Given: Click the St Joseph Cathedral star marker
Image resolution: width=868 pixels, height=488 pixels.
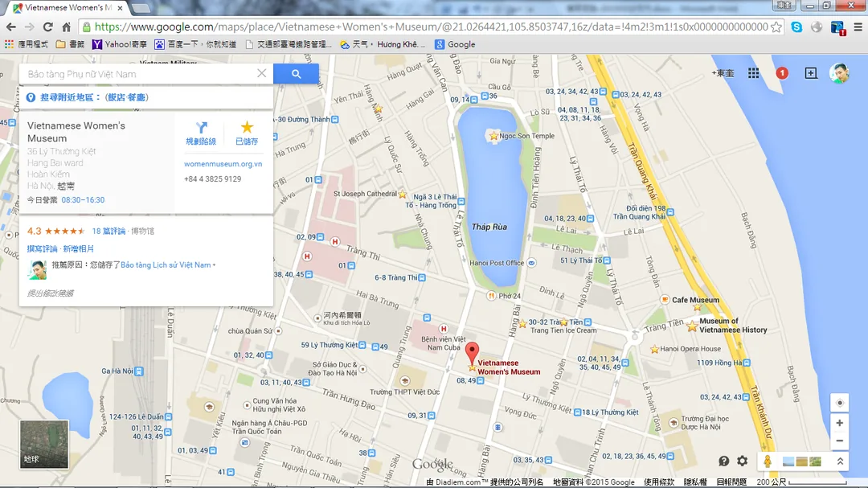Looking at the screenshot, I should click(x=403, y=195).
